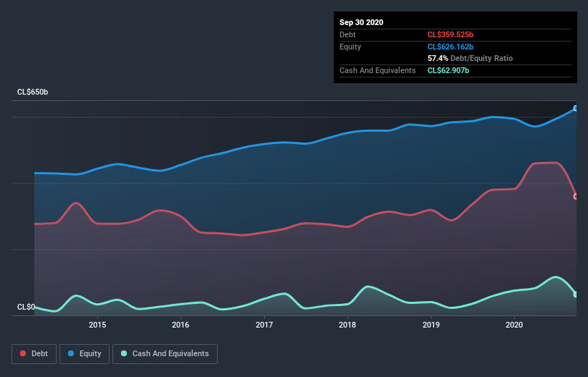Click the 57.4% Debt/Equity Ratio text
The image size is (588, 377).
point(471,58)
